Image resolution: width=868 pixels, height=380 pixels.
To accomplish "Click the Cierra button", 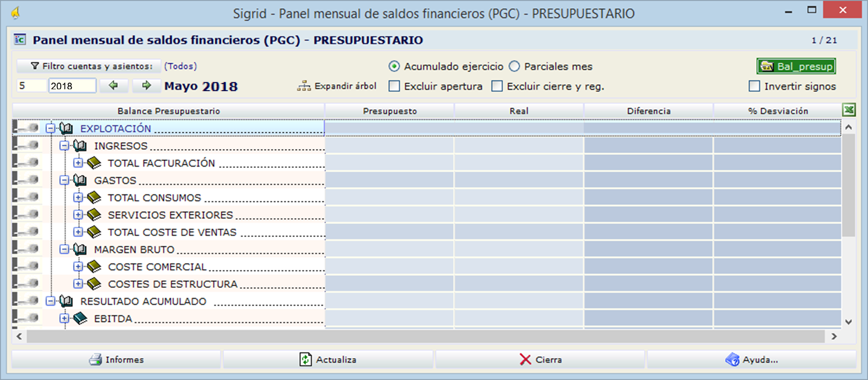I will 540,359.
